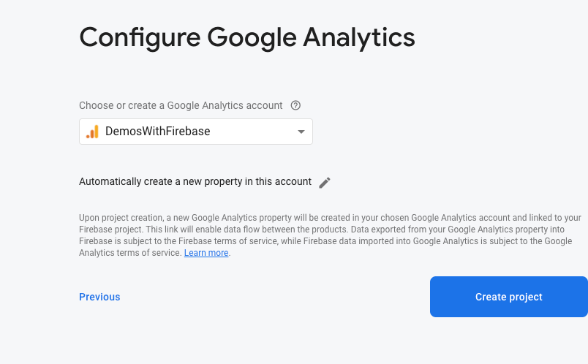Open the Learn more link

point(206,253)
